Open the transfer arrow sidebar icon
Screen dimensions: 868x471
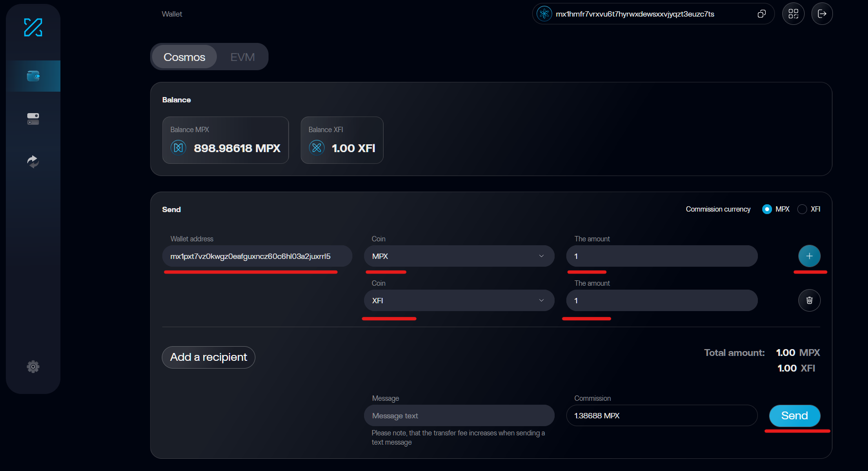pos(33,161)
